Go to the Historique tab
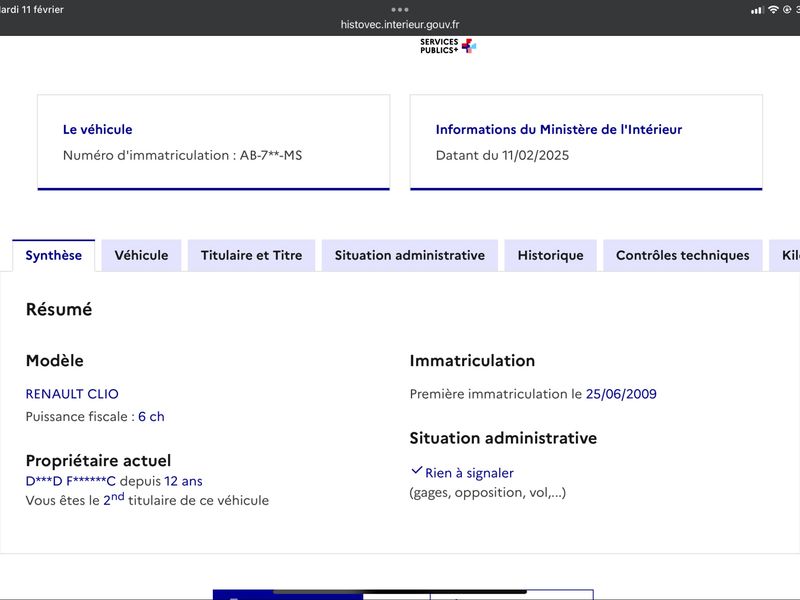 point(551,255)
